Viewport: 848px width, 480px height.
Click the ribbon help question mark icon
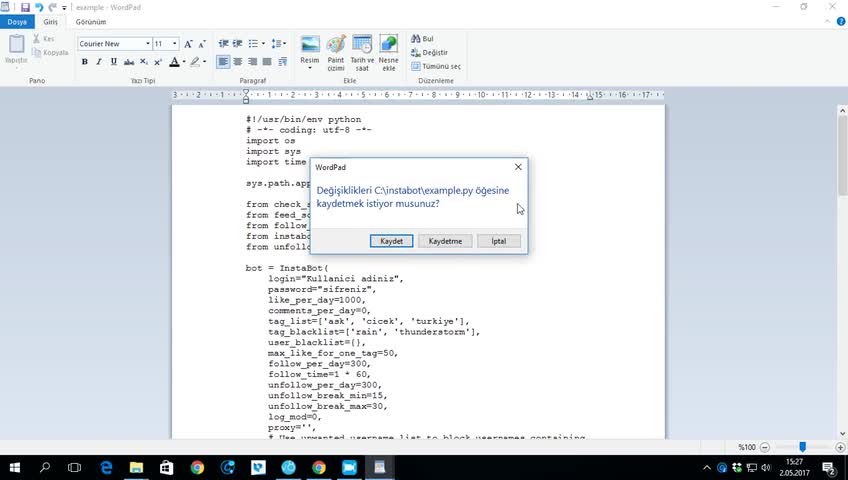click(841, 22)
